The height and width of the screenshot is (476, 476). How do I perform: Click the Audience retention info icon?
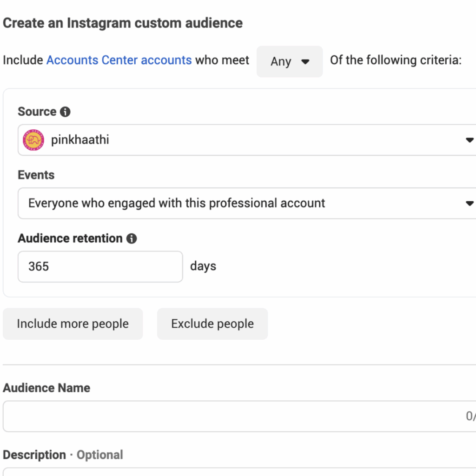132,238
